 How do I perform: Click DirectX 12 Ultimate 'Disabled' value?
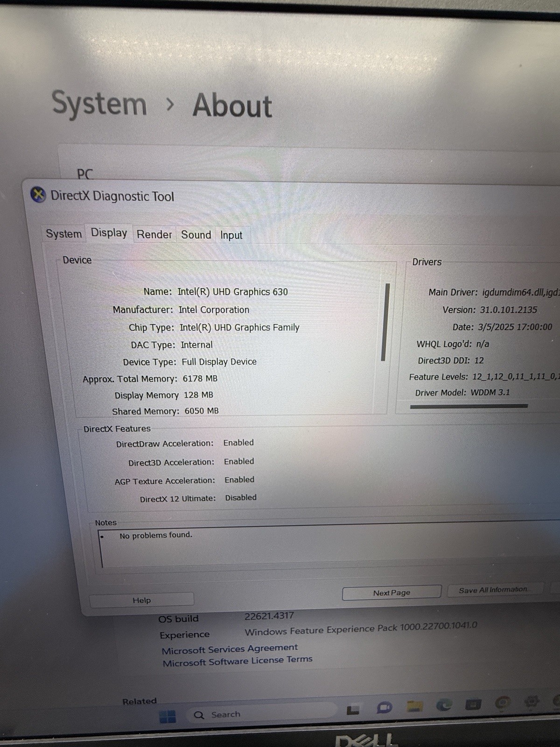tap(241, 498)
